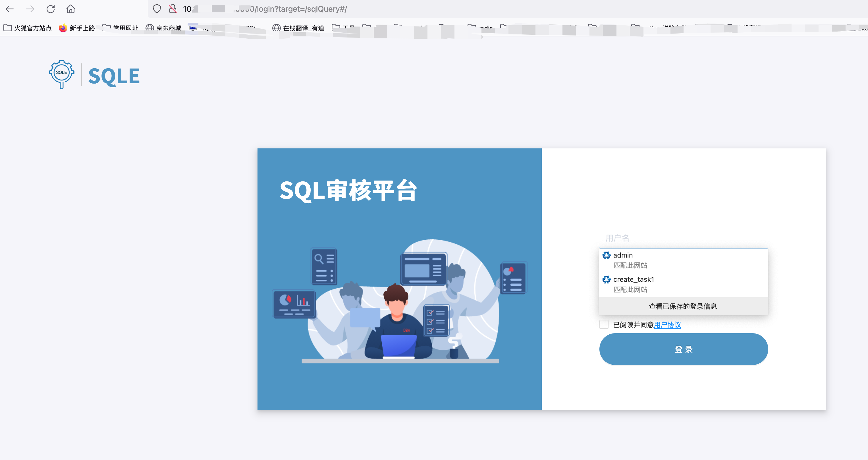Click the site security lock icon

coord(173,9)
